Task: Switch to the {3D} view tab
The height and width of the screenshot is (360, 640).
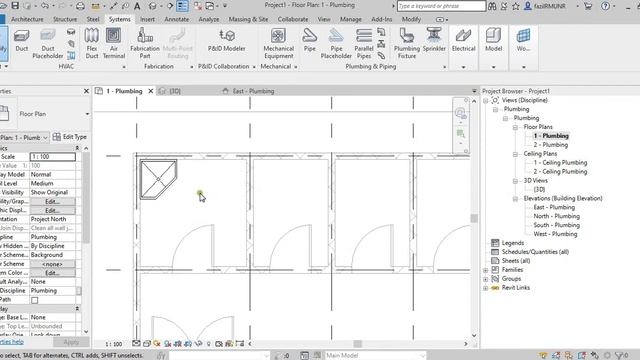Action: tap(171, 91)
